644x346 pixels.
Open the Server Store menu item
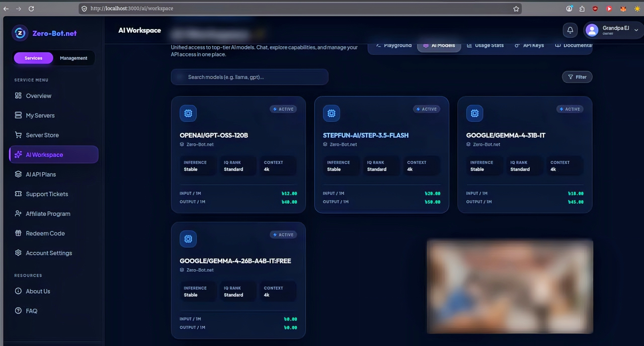[42, 135]
